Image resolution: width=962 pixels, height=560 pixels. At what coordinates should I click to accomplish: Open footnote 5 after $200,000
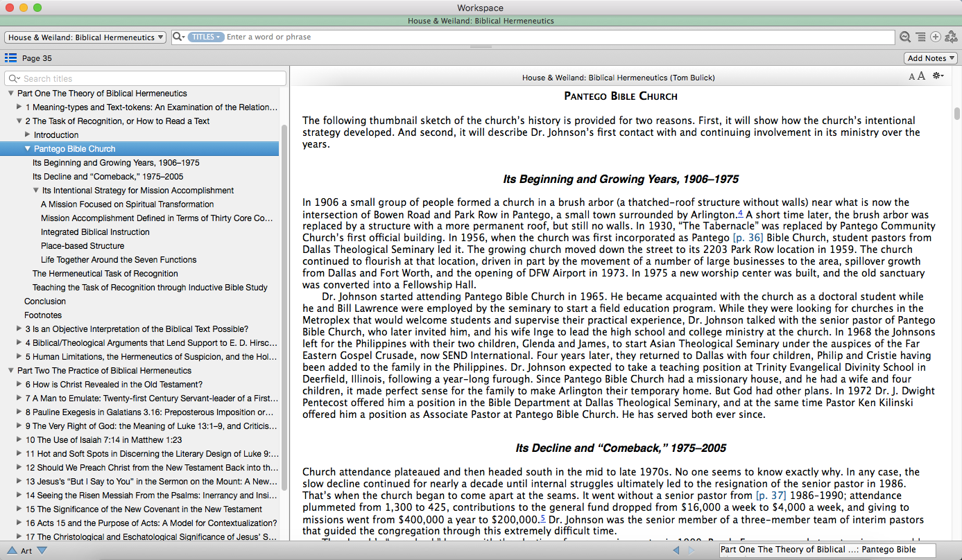[542, 518]
